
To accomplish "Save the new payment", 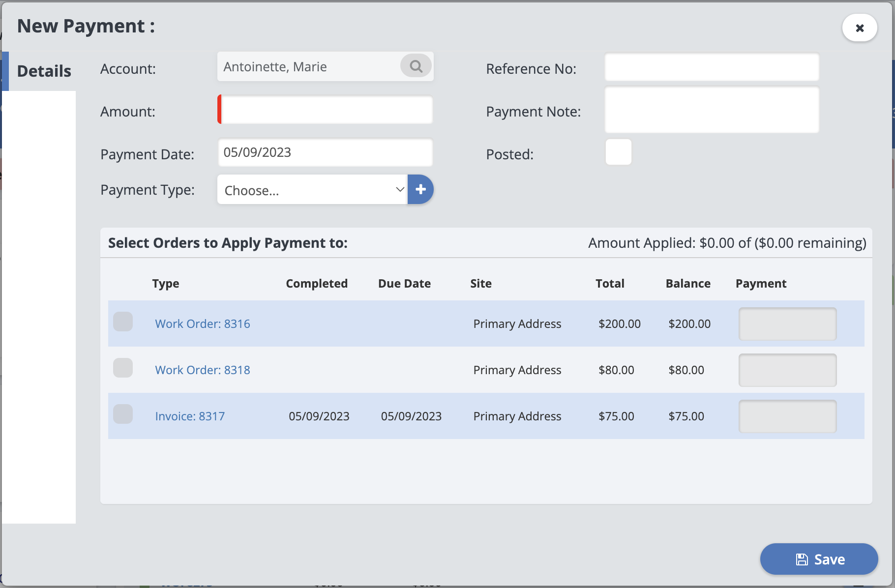I will click(819, 559).
